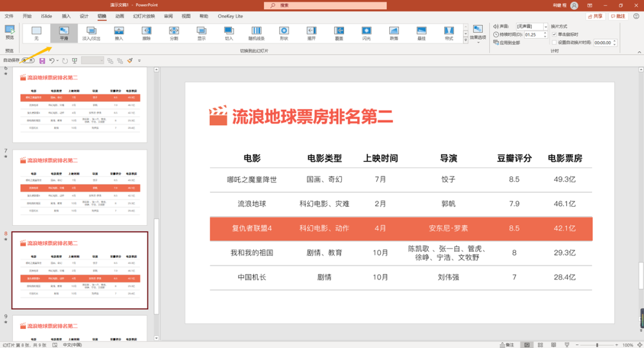Click the 批注 comments button
The width and height of the screenshot is (644, 348).
pos(618,16)
